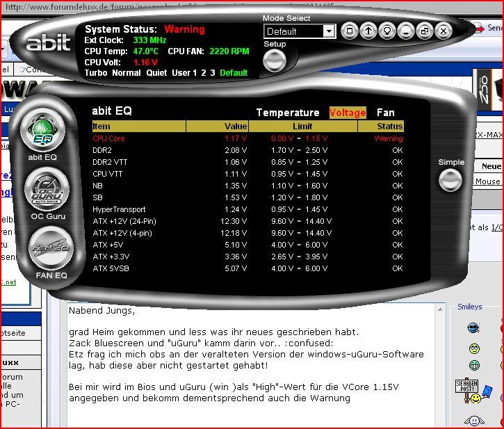Click the Limit column header
The width and height of the screenshot is (504, 429).
click(x=303, y=127)
